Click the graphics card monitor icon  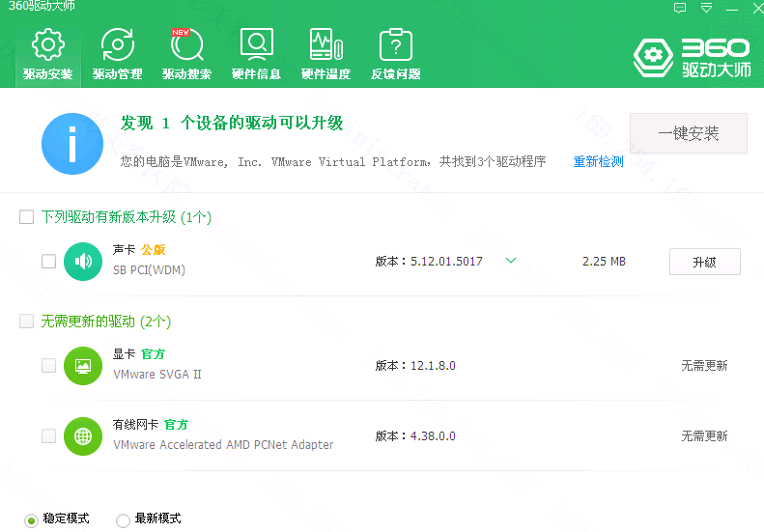click(83, 366)
